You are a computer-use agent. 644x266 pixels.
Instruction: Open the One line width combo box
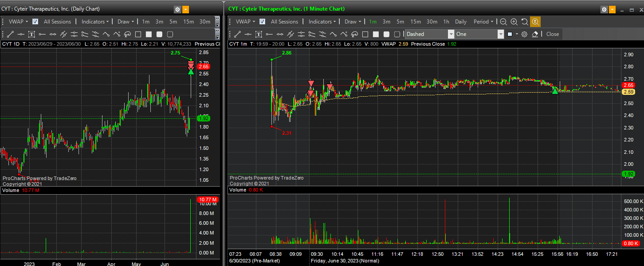[x=479, y=34]
